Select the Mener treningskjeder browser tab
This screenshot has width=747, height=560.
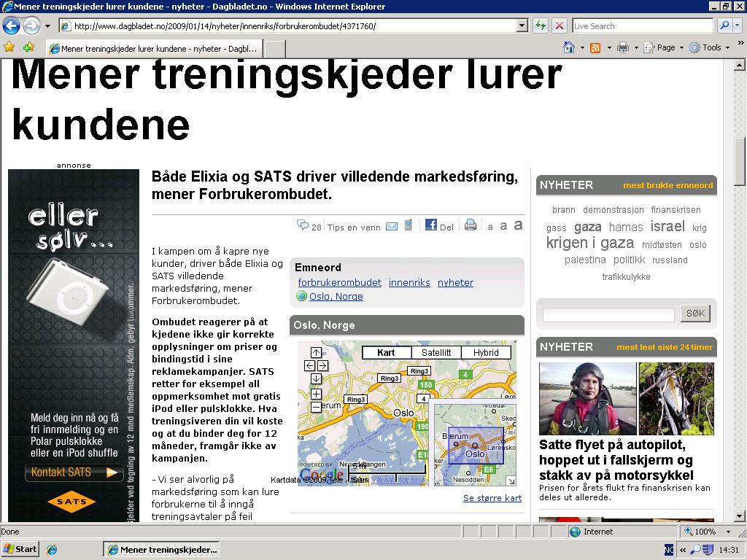(x=155, y=49)
